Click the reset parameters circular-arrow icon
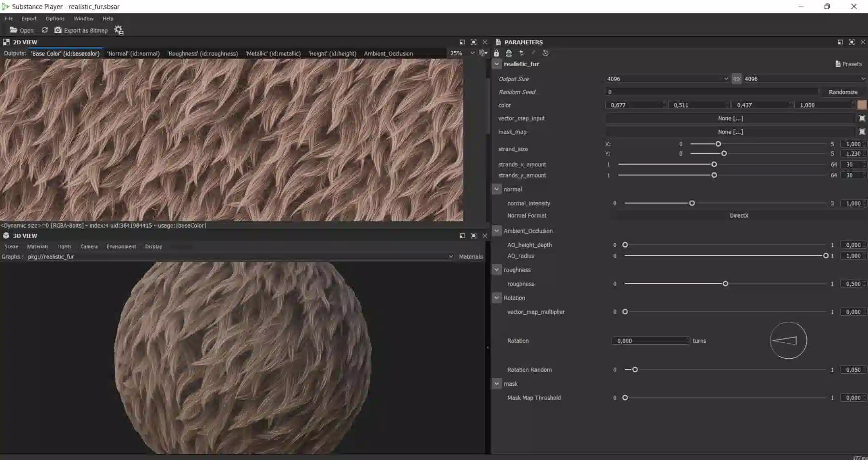Screen dimensions: 868x460 coord(546,53)
